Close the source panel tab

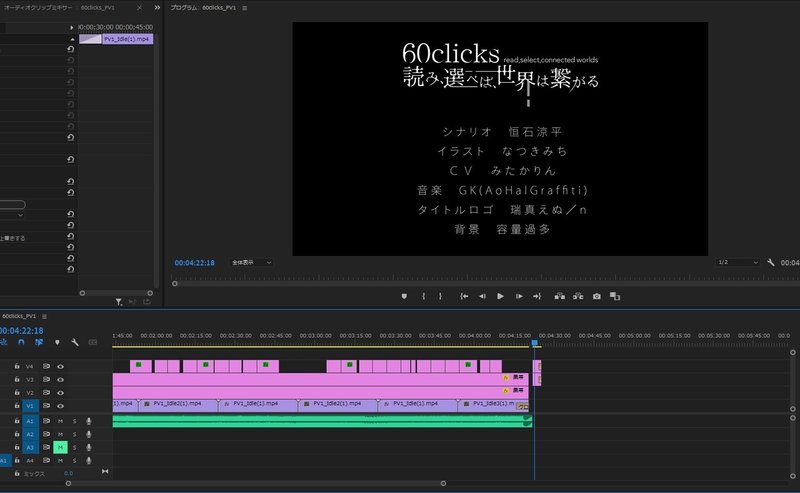139,8
